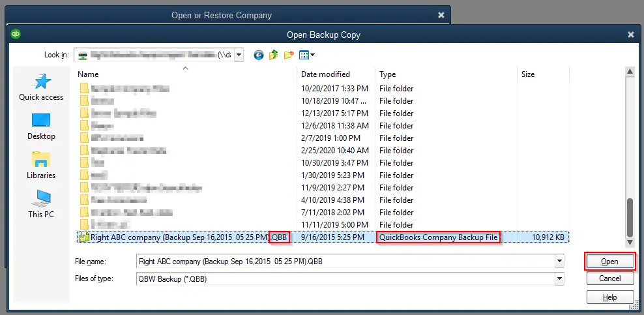Select folder modified 12/13/2017 5:17 PM
The width and height of the screenshot is (644, 315).
click(x=323, y=113)
